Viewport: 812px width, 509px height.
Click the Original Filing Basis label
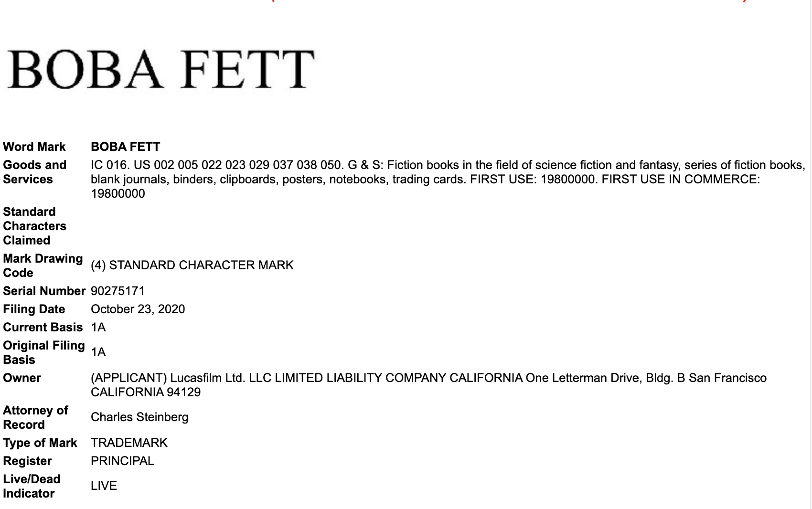[x=44, y=352]
